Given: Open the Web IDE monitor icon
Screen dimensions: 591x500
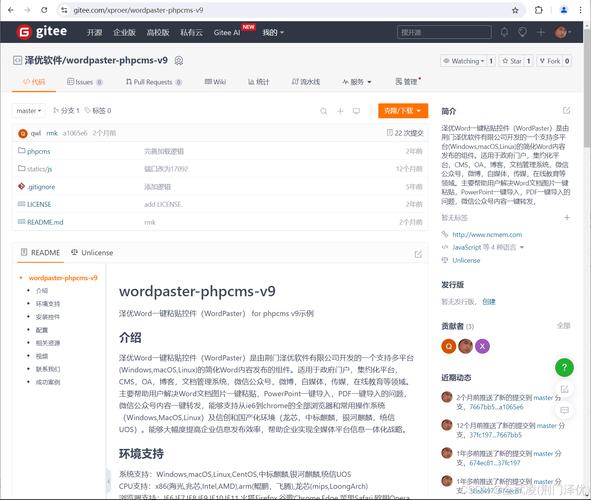Looking at the screenshot, I should tap(356, 111).
